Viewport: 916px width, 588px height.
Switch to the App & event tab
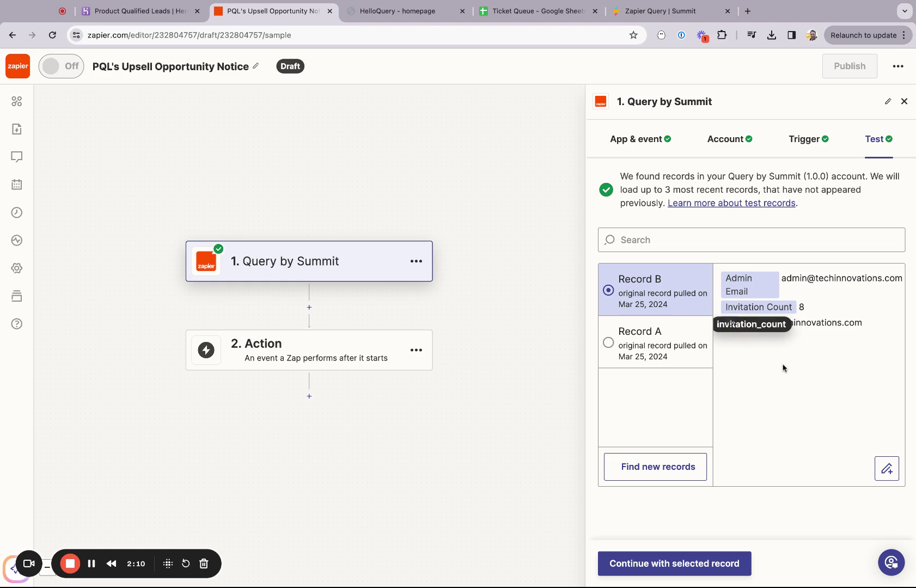click(640, 139)
